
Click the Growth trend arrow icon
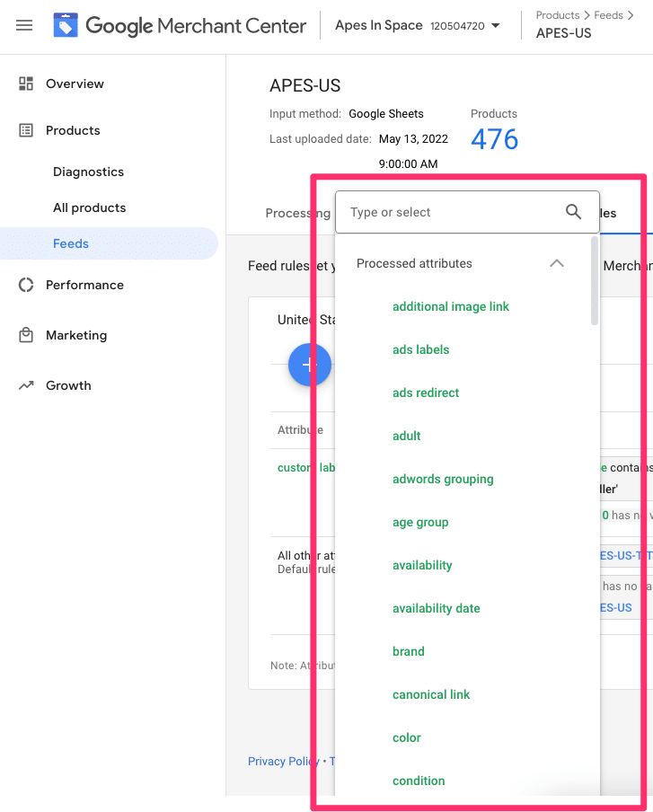tap(26, 385)
